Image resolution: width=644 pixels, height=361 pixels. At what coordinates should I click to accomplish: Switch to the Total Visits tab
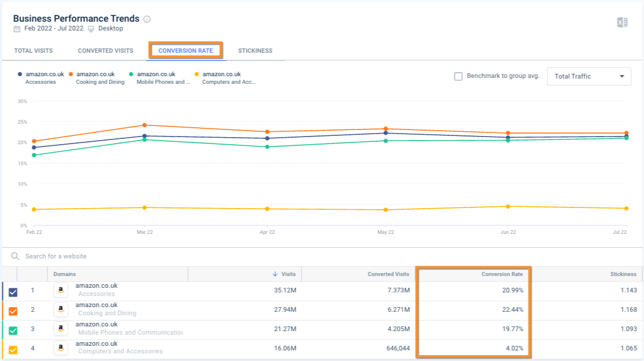(x=34, y=50)
